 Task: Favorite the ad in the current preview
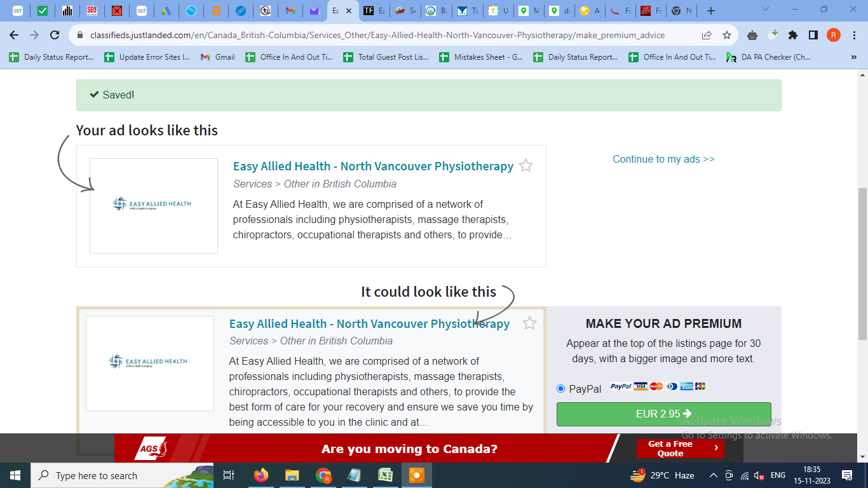click(526, 166)
